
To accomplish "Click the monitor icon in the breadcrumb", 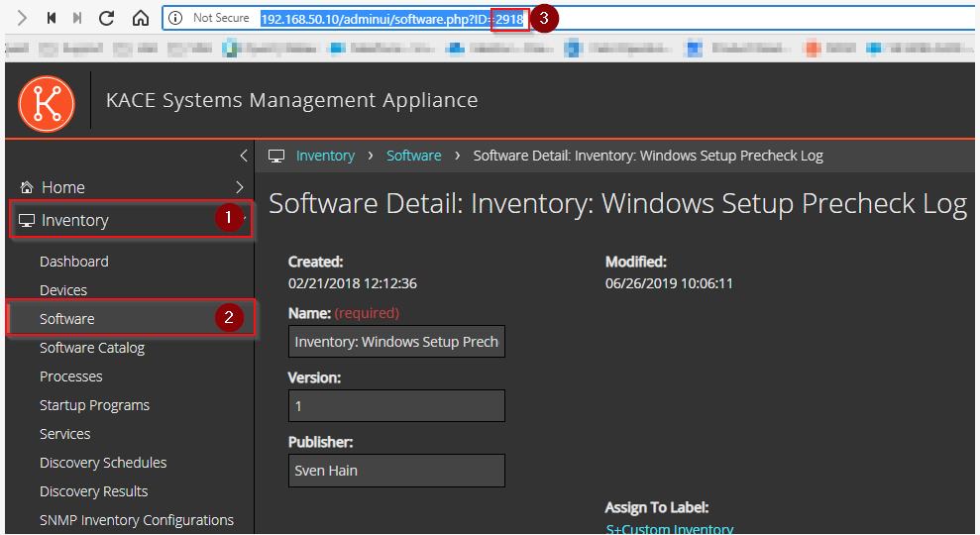I will (x=276, y=156).
